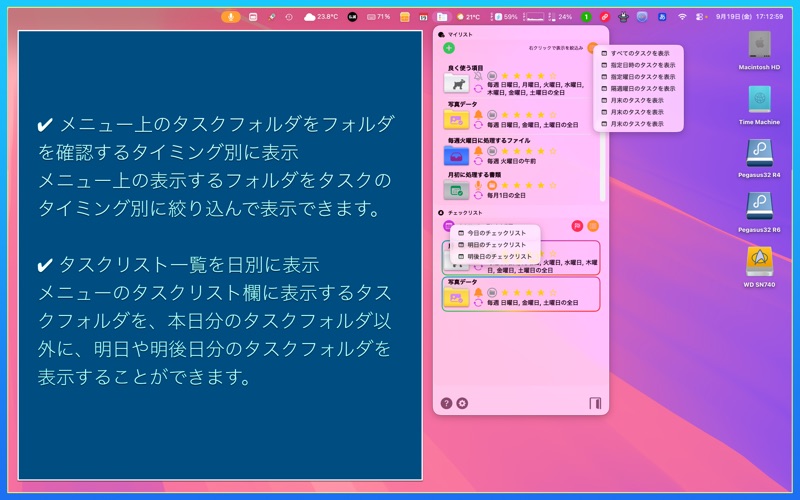
Task: Click the repeat icon next to 毎週 火曜日の午前
Action: (478, 161)
